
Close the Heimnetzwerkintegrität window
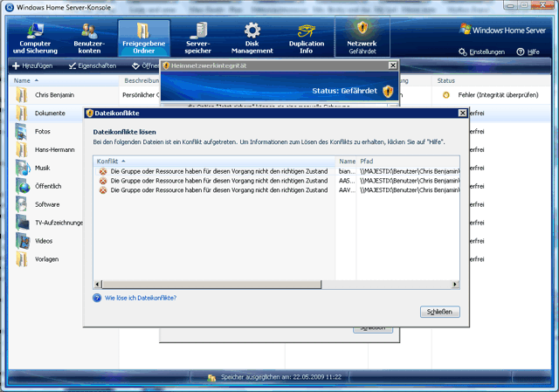tap(392, 65)
